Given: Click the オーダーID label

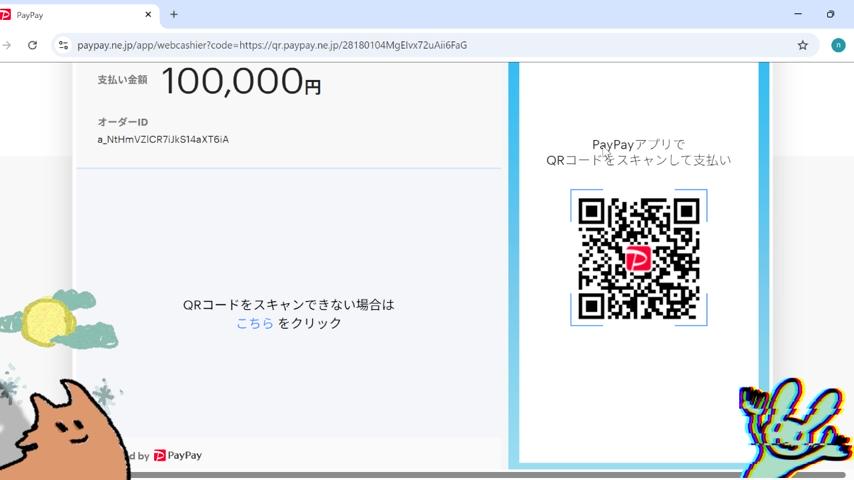Looking at the screenshot, I should [x=123, y=122].
